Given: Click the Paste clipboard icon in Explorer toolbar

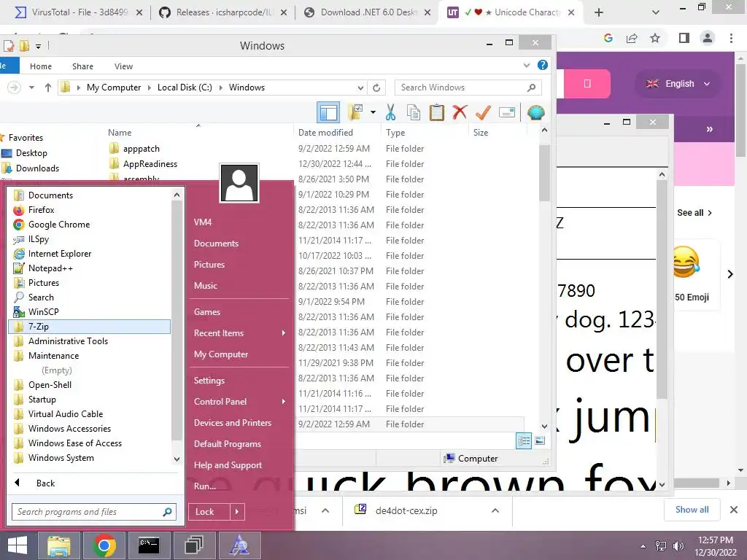Looking at the screenshot, I should pos(436,113).
